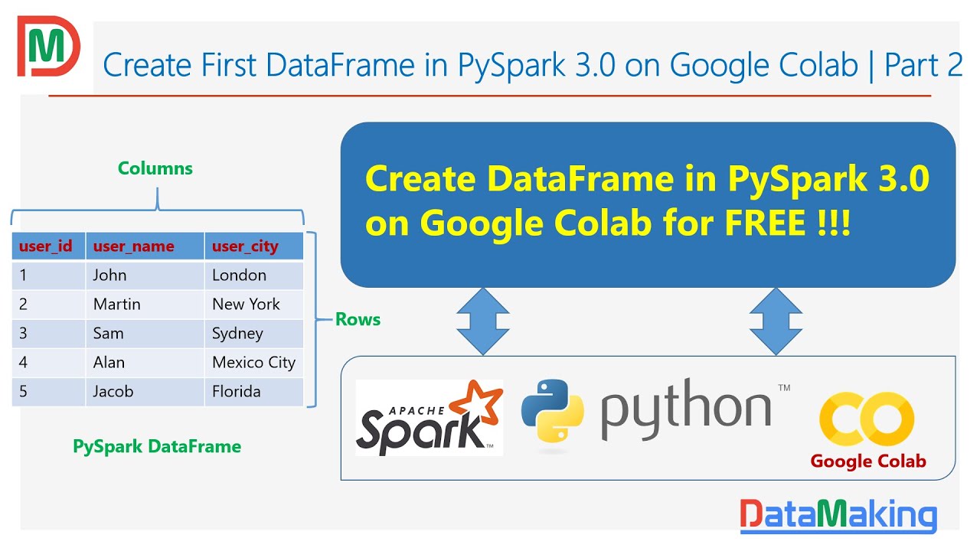The height and width of the screenshot is (551, 980).
Task: Click the cell containing New York
Action: point(254,305)
